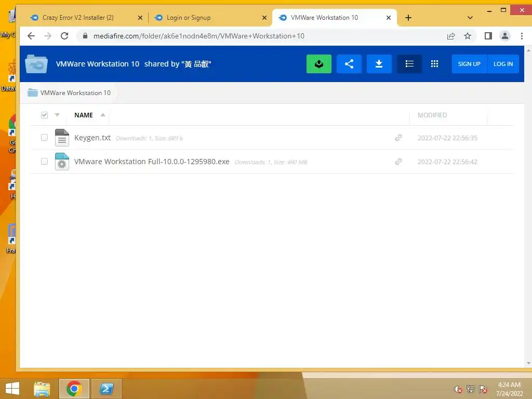Click the muted volume tray icon

[x=458, y=389]
